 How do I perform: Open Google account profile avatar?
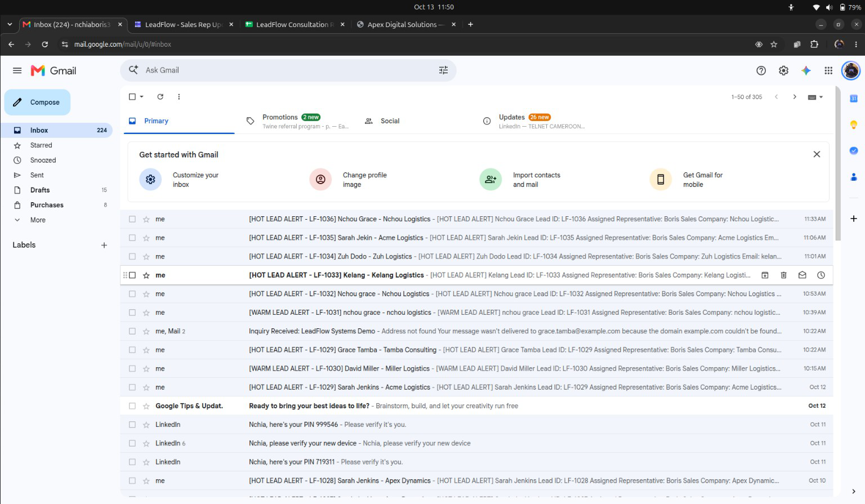851,70
